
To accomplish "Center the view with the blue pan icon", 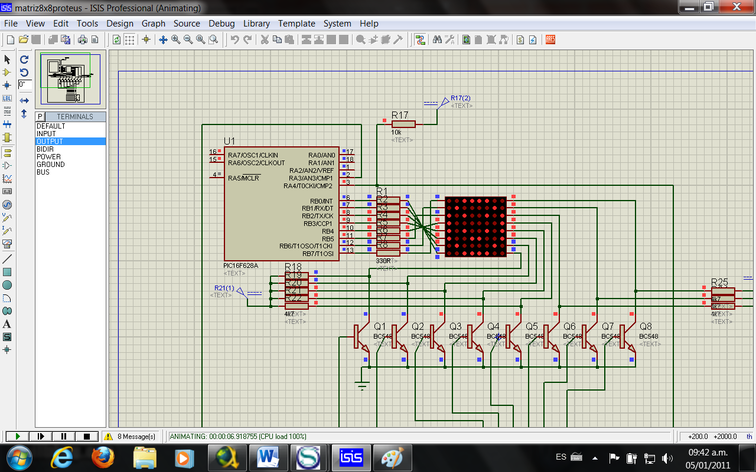I will 163,40.
